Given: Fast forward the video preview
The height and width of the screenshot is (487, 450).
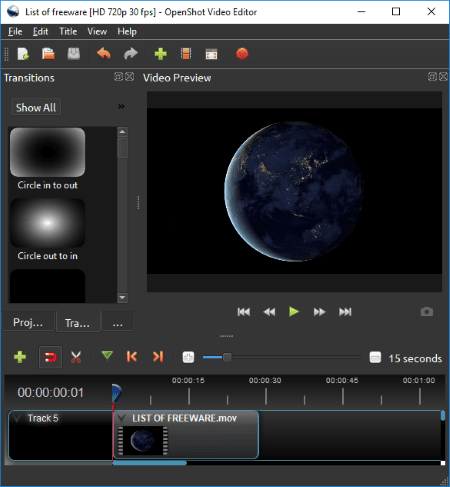Looking at the screenshot, I should click(x=319, y=312).
